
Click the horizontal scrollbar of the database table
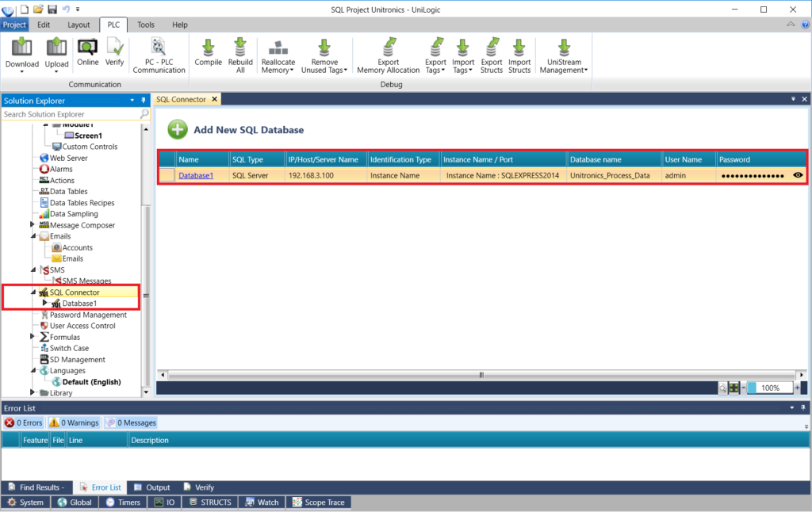[x=481, y=375]
